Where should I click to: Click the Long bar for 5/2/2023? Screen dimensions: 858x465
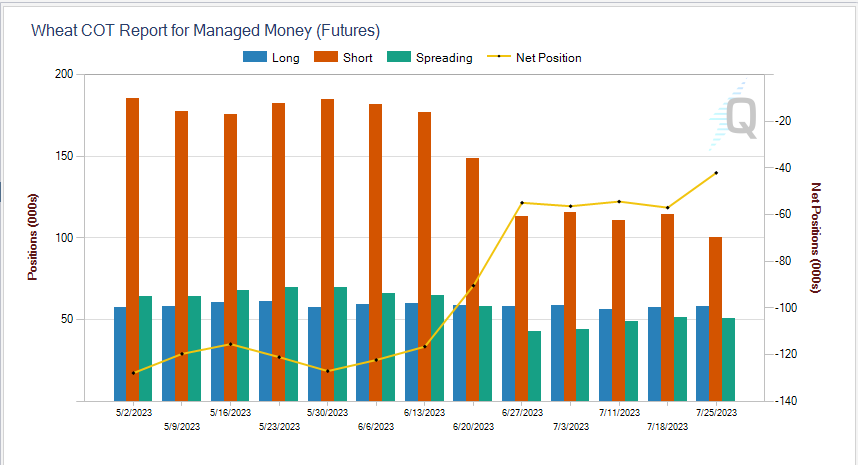[120, 354]
